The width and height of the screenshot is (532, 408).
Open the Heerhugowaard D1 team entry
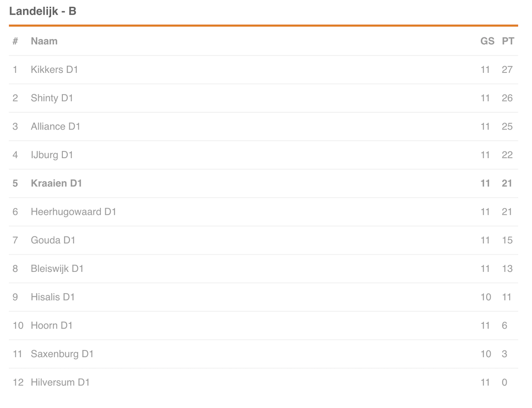[x=73, y=212]
